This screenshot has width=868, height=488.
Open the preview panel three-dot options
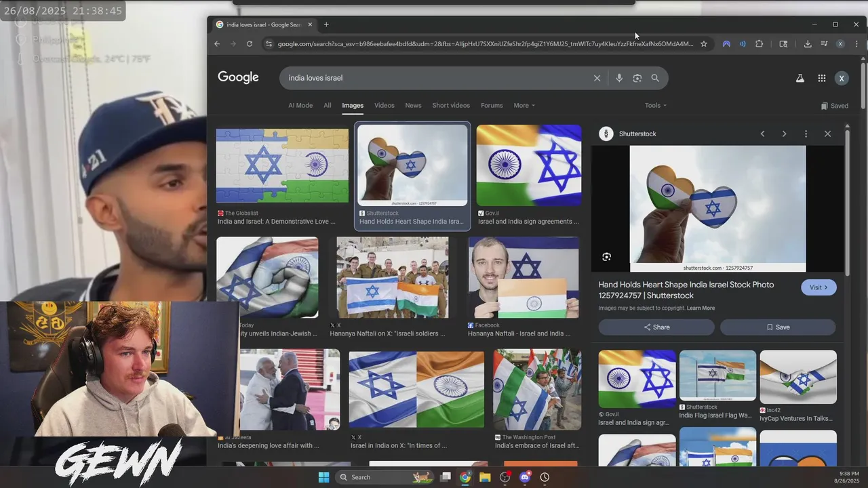point(806,134)
